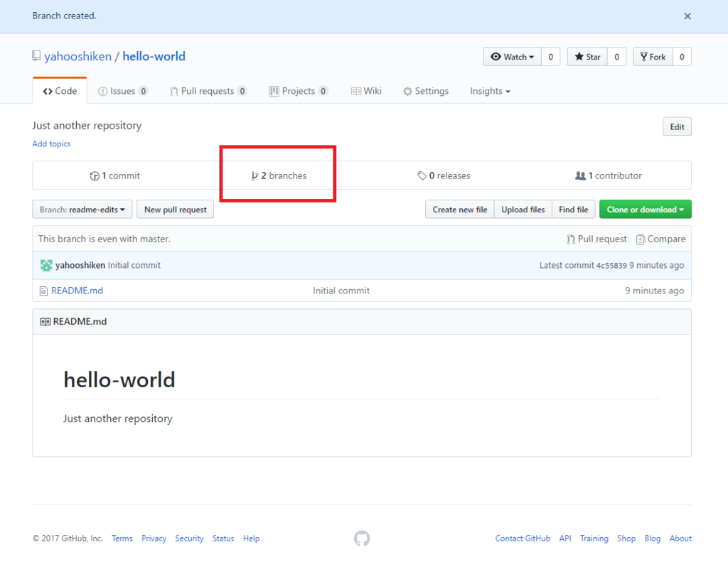View the 1 commit history
The image size is (728, 562).
click(x=114, y=175)
